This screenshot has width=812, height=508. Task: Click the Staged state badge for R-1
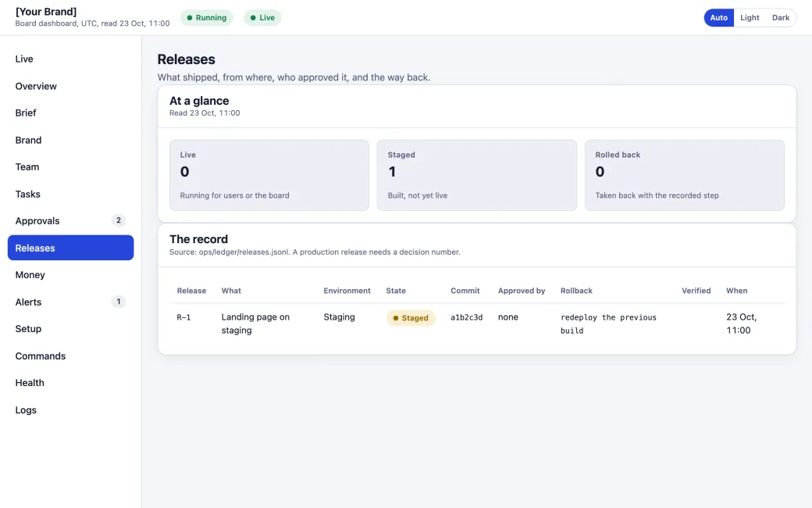click(x=411, y=318)
